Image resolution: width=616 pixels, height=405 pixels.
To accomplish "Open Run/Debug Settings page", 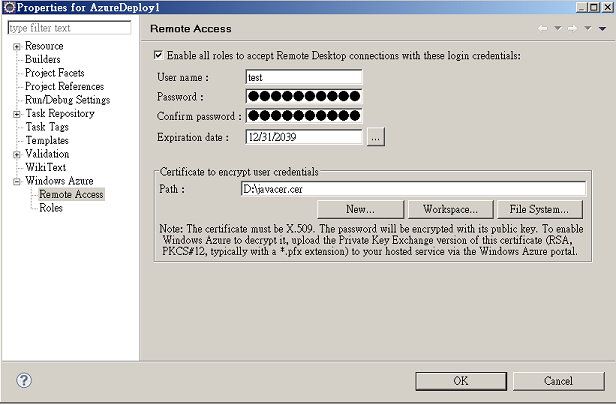I will click(x=67, y=100).
